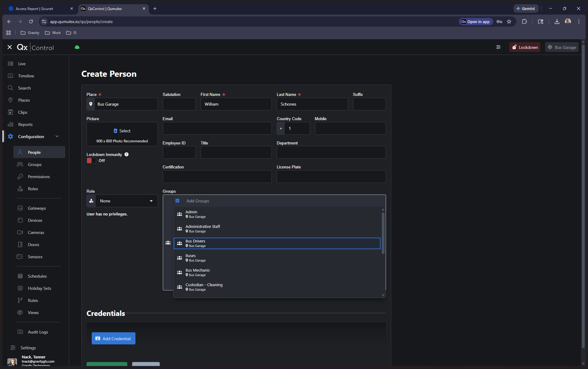Image resolution: width=588 pixels, height=369 pixels.
Task: Click the Chrome extensions puzzle icon
Action: pos(524,22)
